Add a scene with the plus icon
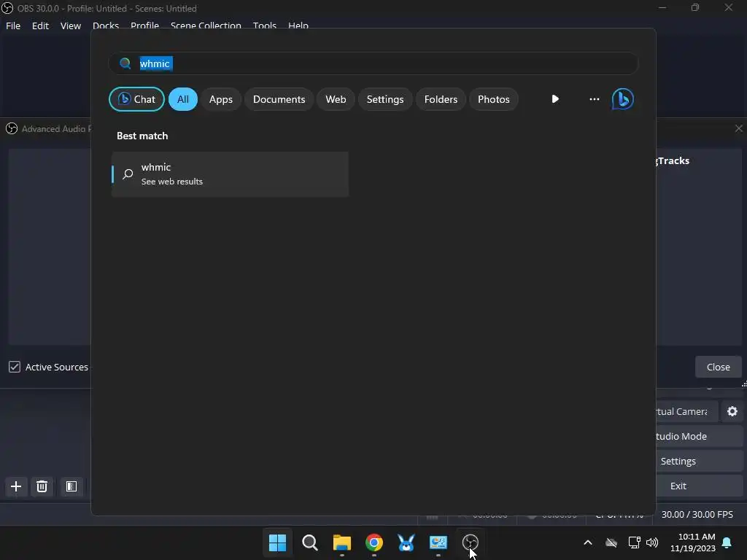Screen dimensions: 747x560 coord(16,486)
